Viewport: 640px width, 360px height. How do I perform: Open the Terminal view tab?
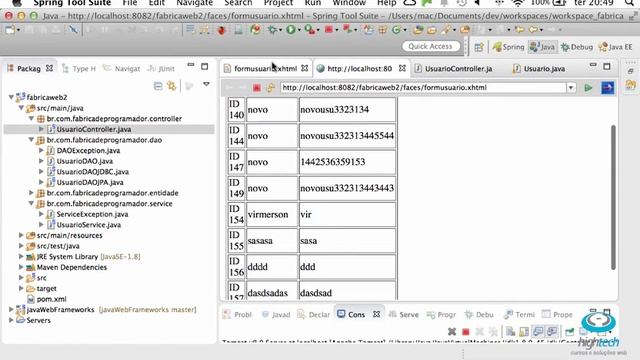coord(519,314)
